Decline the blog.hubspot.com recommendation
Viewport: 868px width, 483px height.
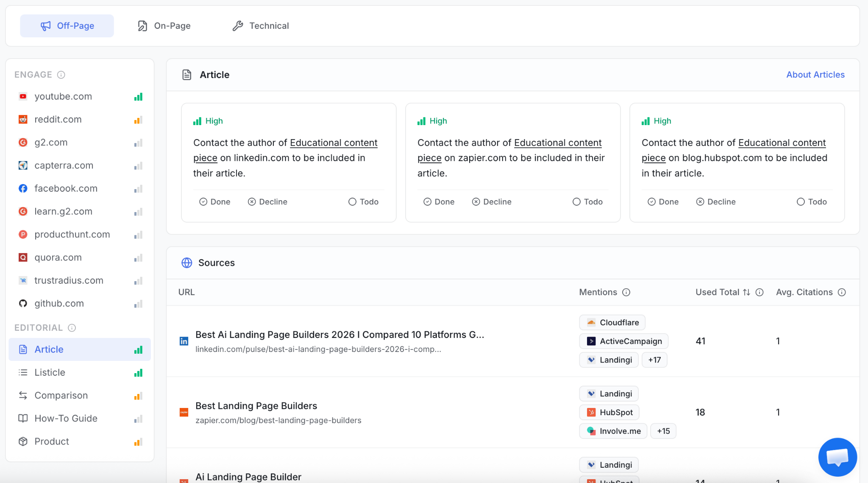[x=716, y=202]
